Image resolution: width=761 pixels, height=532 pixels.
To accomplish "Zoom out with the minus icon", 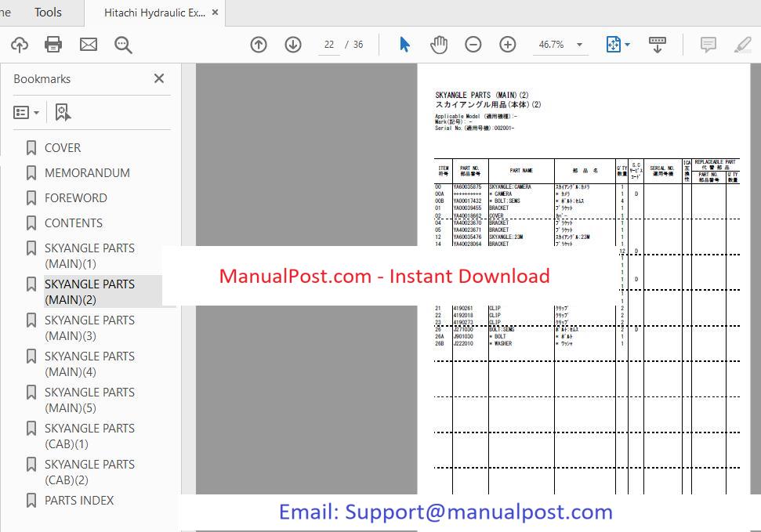I will 473,45.
